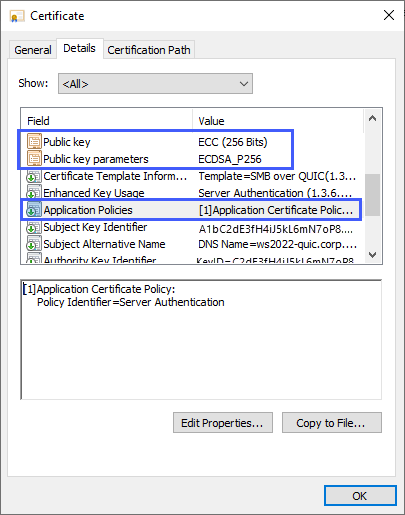The image size is (405, 515).
Task: Click the Subject Key Identifier extension icon
Action: point(34,227)
